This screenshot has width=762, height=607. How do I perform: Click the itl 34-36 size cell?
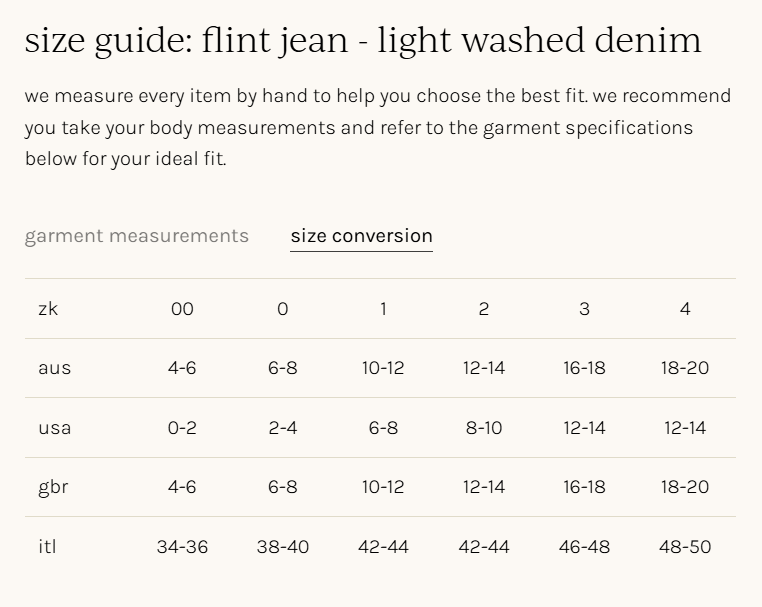[182, 547]
